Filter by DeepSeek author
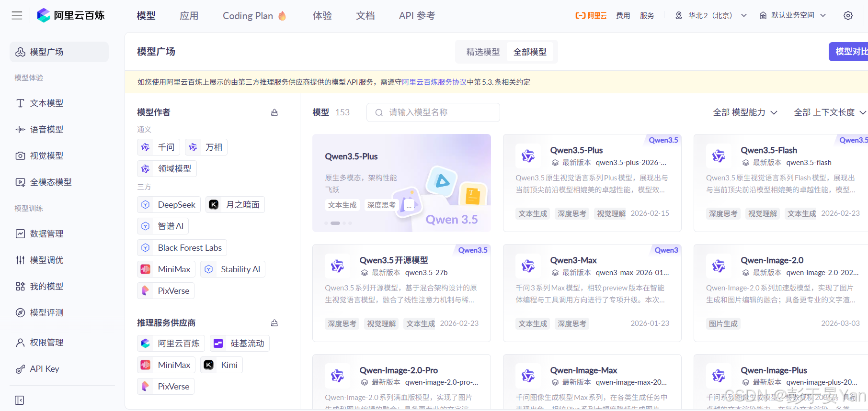Image resolution: width=868 pixels, height=411 pixels. 169,204
